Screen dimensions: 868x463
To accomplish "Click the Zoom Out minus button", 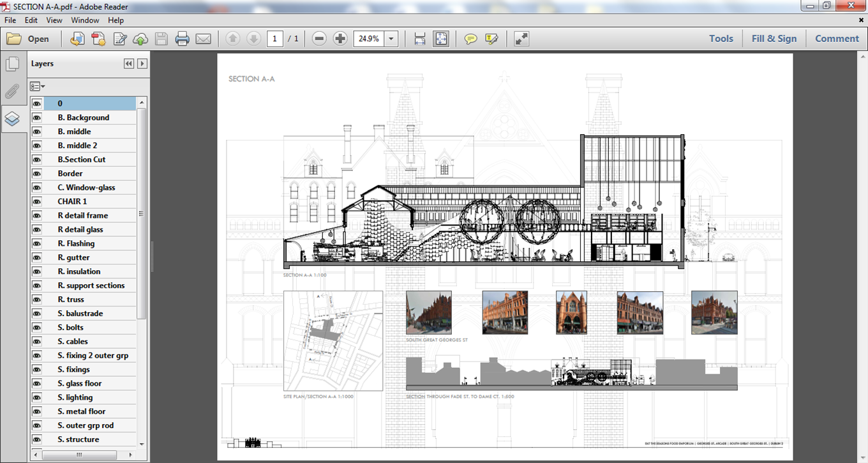I will coord(319,39).
